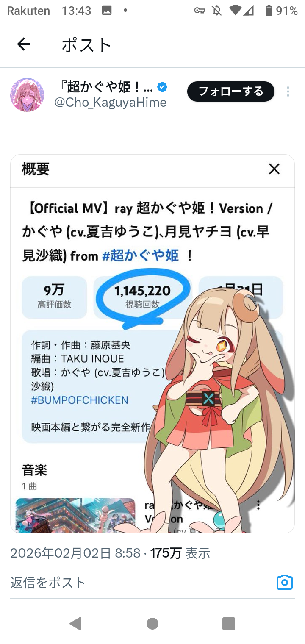This screenshot has width=305, height=644.
Task: Open the song's three-dot menu
Action: tap(258, 505)
